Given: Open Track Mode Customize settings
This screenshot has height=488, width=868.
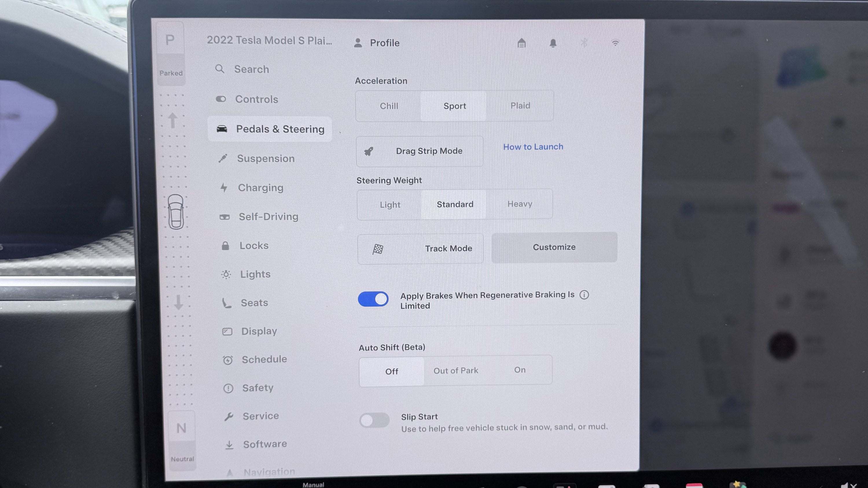Looking at the screenshot, I should click(x=554, y=247).
